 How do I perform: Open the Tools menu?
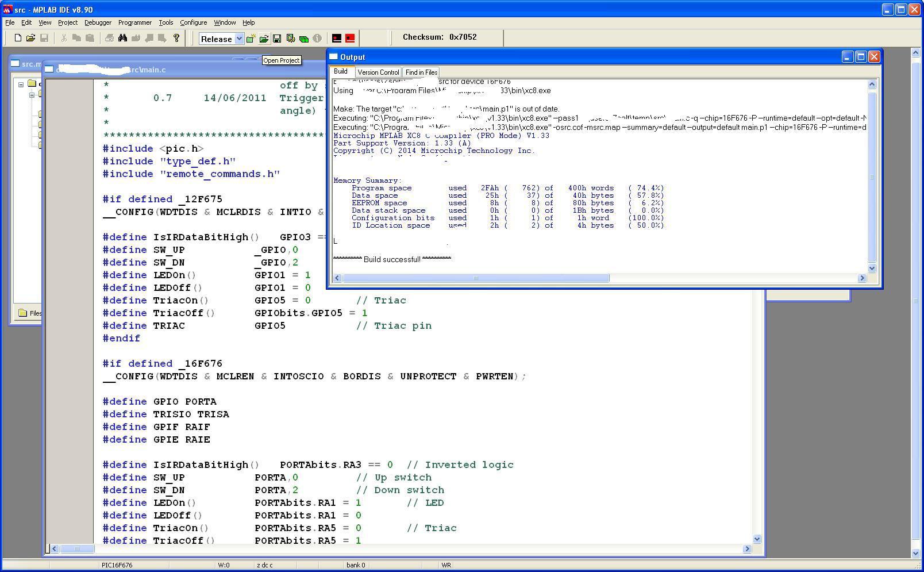click(x=166, y=22)
